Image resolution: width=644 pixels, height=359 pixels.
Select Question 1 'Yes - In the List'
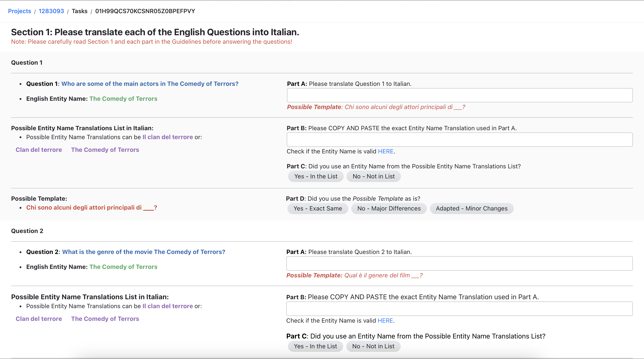tap(316, 176)
